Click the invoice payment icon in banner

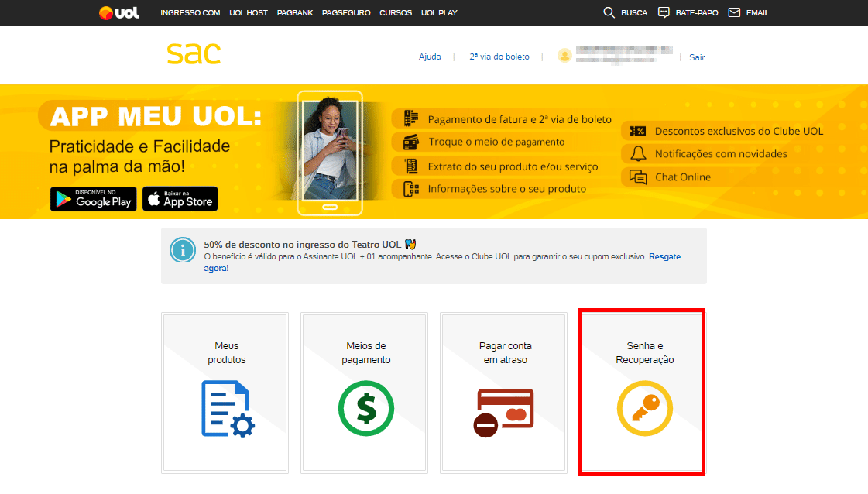point(410,118)
